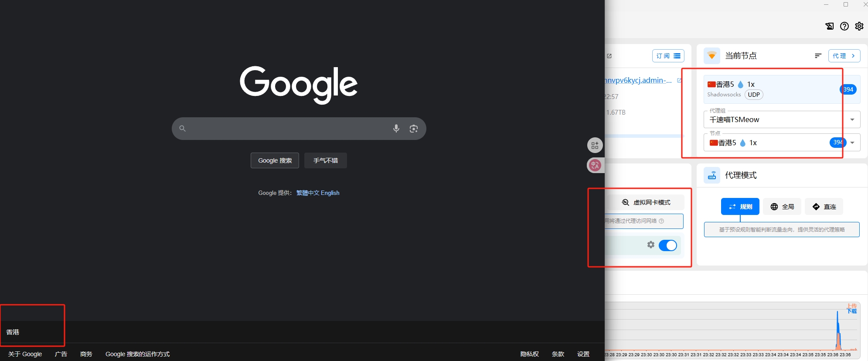Open the nvpv6kycj.admin subscription link
Screen dimensions: 868x361
tap(639, 80)
